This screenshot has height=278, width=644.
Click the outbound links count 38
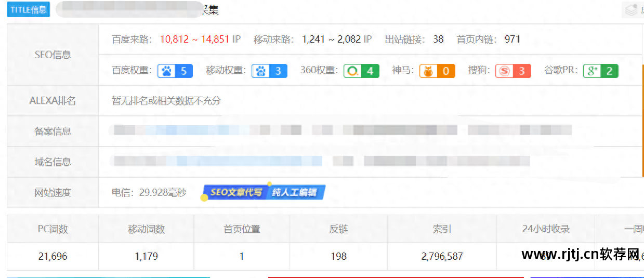(438, 39)
